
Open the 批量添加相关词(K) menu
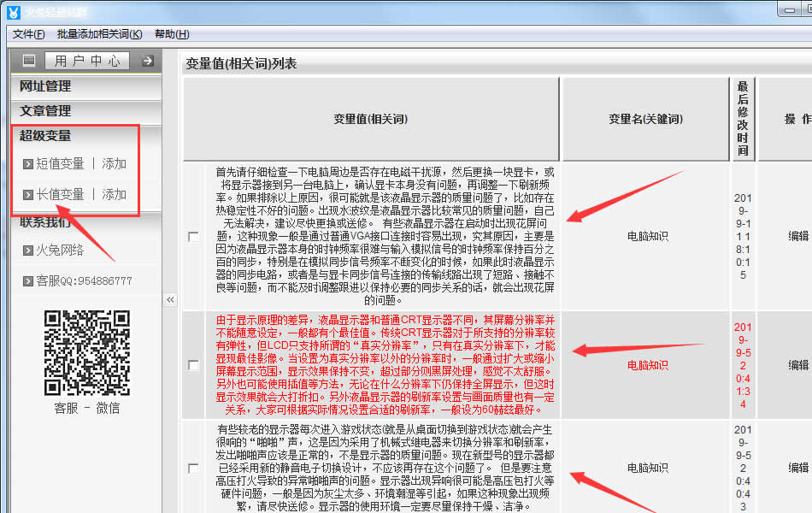click(x=99, y=34)
